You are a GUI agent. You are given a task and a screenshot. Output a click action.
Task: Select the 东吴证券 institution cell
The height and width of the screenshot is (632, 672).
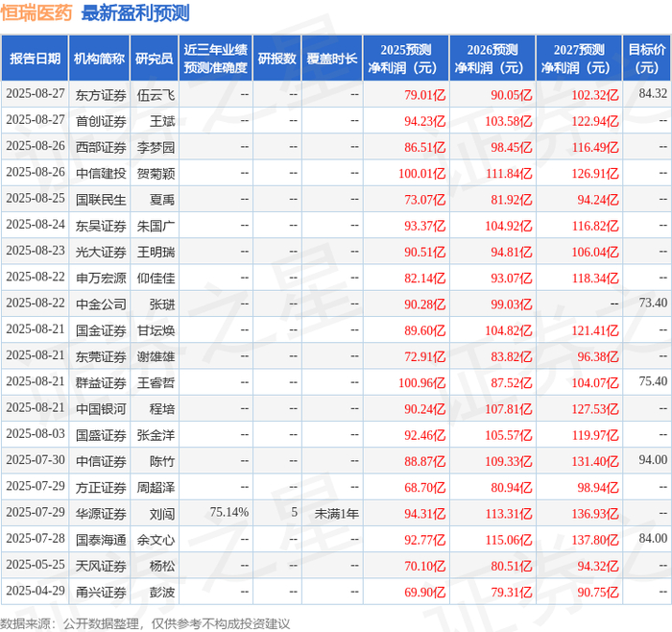(x=101, y=226)
